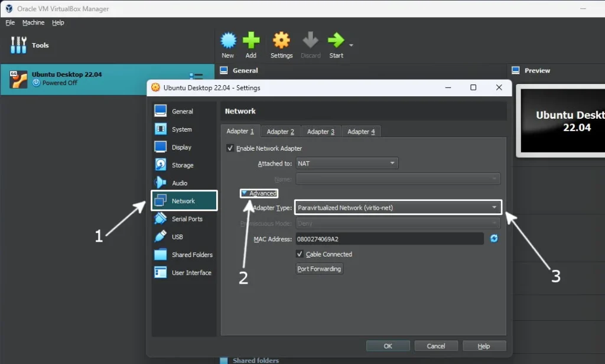Click the General section header in Manager

pos(245,71)
